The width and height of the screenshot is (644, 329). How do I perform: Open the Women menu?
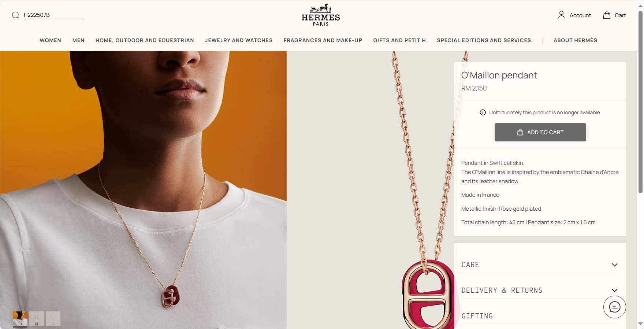tap(51, 40)
